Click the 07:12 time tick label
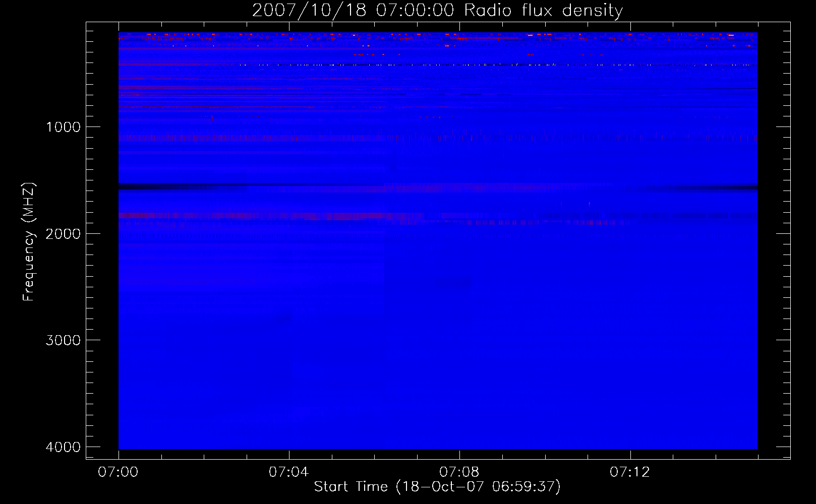The image size is (816, 504). [630, 472]
